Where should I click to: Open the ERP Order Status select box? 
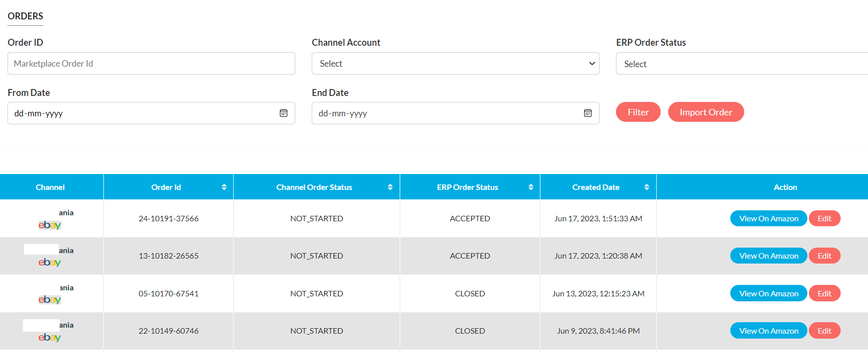coord(741,64)
